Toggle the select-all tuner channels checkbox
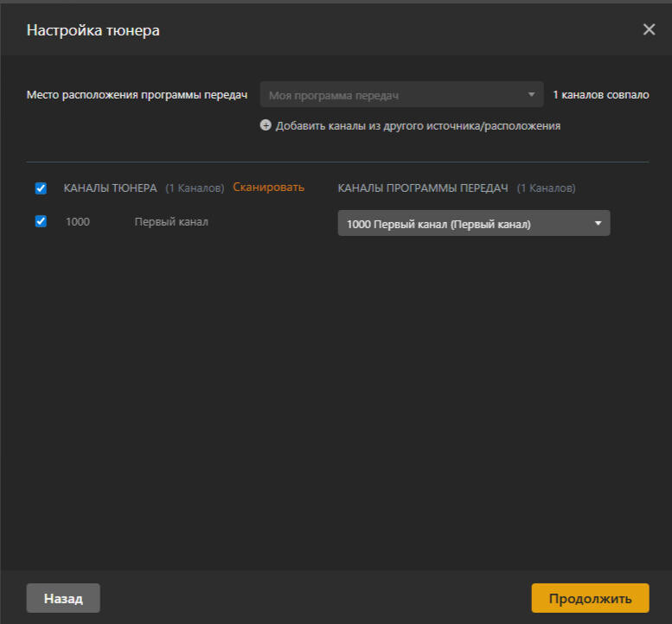This screenshot has height=624, width=672. (41, 188)
